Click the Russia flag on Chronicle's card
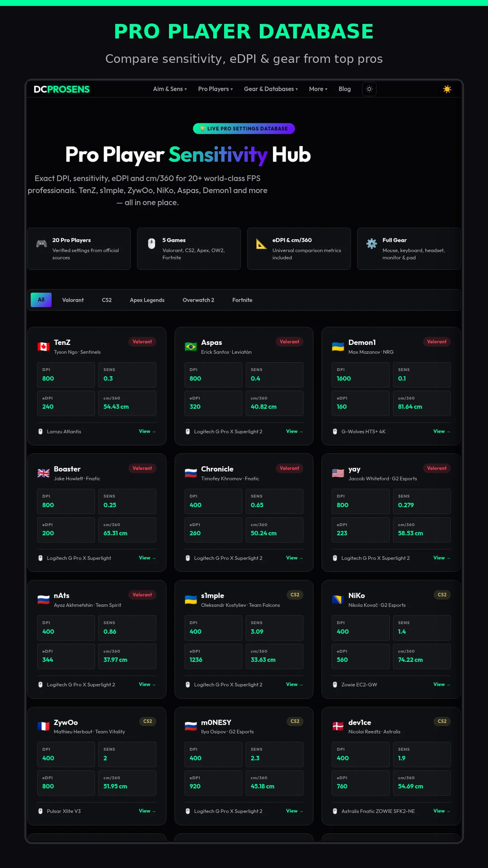Screen dimensions: 488x868 coord(191,473)
